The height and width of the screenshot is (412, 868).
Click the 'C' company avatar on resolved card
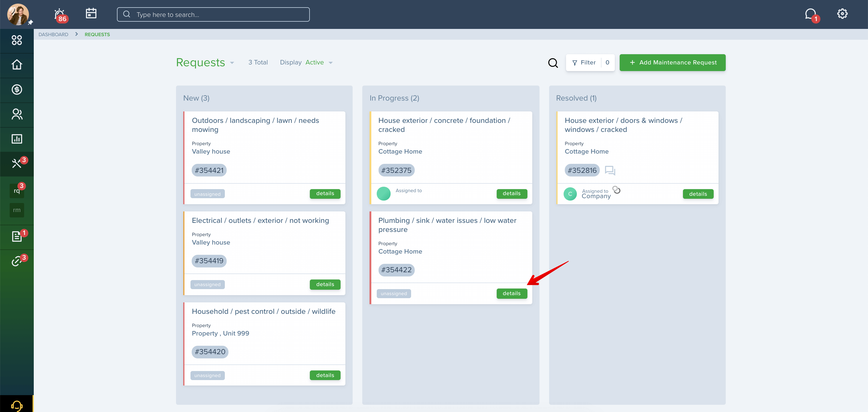point(570,194)
